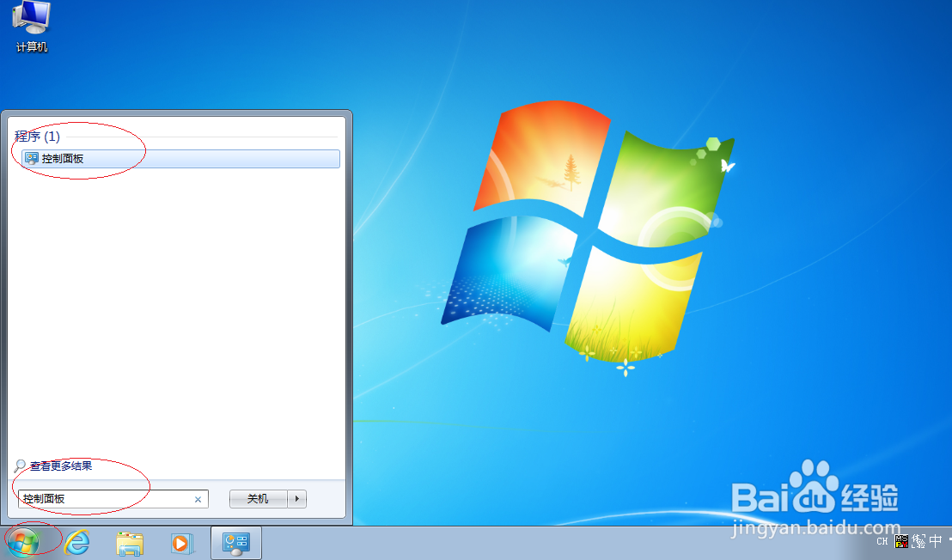This screenshot has width=952, height=560.
Task: Toggle the 中 Chinese input mode indicator
Action: pos(936,540)
